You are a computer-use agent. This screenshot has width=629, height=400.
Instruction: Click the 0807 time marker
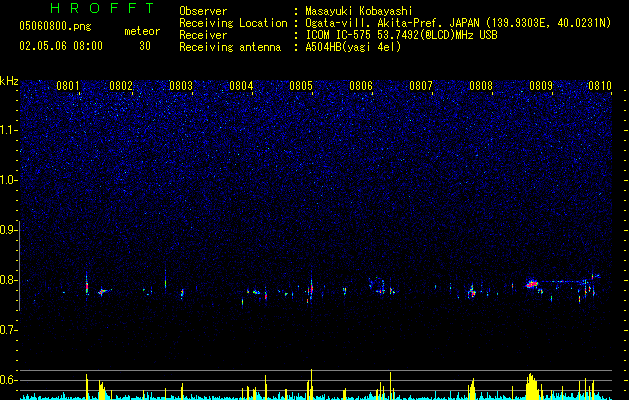tap(421, 86)
